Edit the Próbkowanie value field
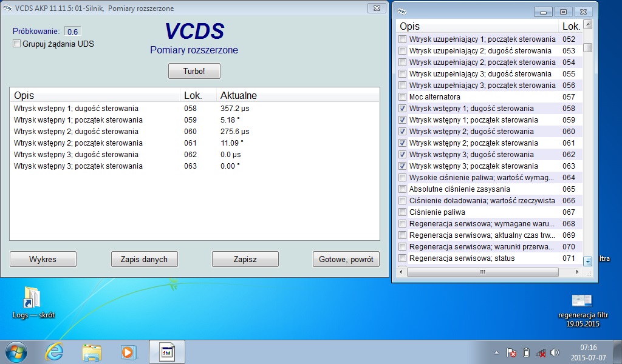The image size is (622, 364). (73, 32)
